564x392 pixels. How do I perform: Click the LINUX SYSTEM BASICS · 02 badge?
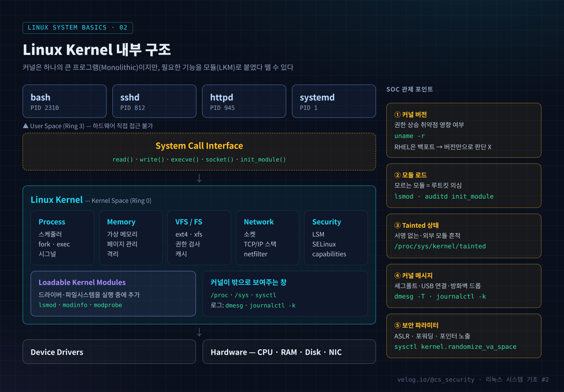coord(78,28)
